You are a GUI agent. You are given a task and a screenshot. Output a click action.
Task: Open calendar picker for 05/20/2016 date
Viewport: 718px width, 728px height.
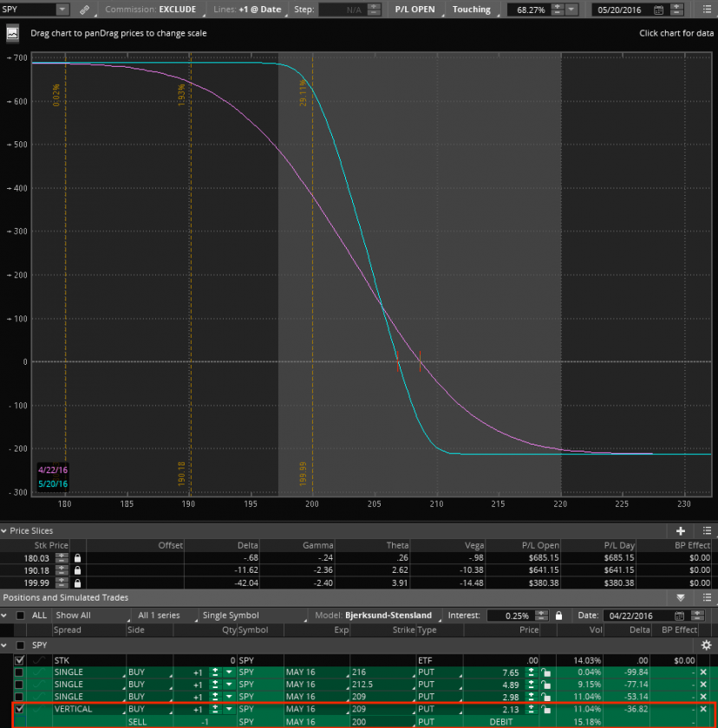tap(659, 10)
